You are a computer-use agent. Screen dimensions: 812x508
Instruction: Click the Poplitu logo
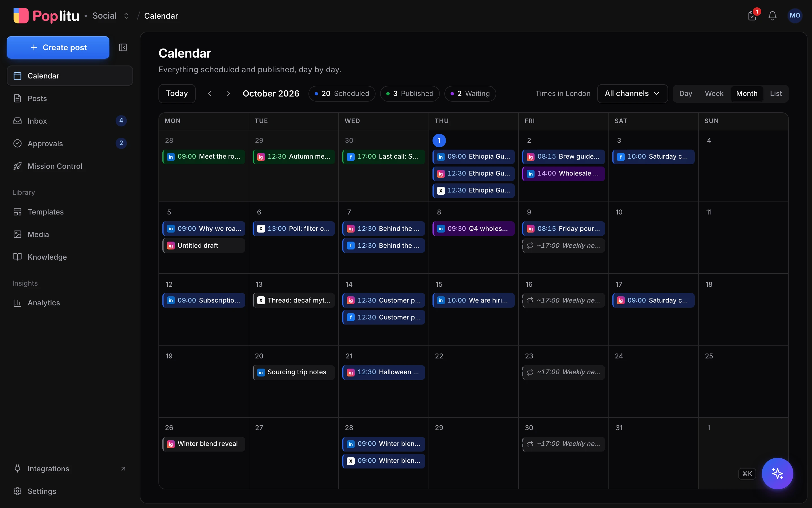(46, 16)
